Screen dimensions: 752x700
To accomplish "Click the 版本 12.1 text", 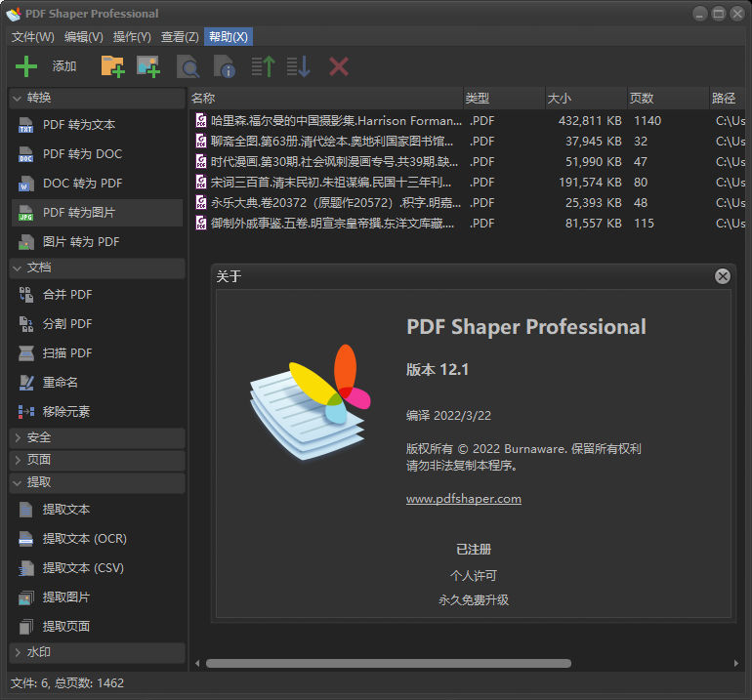I will pyautogui.click(x=438, y=370).
